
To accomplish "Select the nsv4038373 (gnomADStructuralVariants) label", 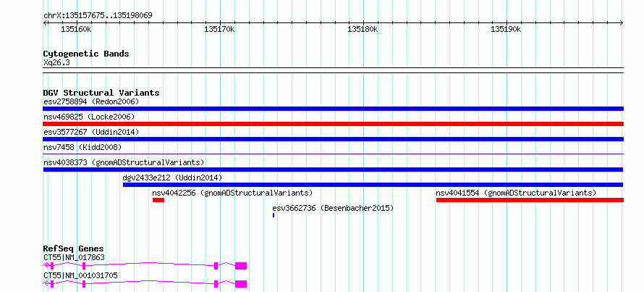I will [124, 162].
